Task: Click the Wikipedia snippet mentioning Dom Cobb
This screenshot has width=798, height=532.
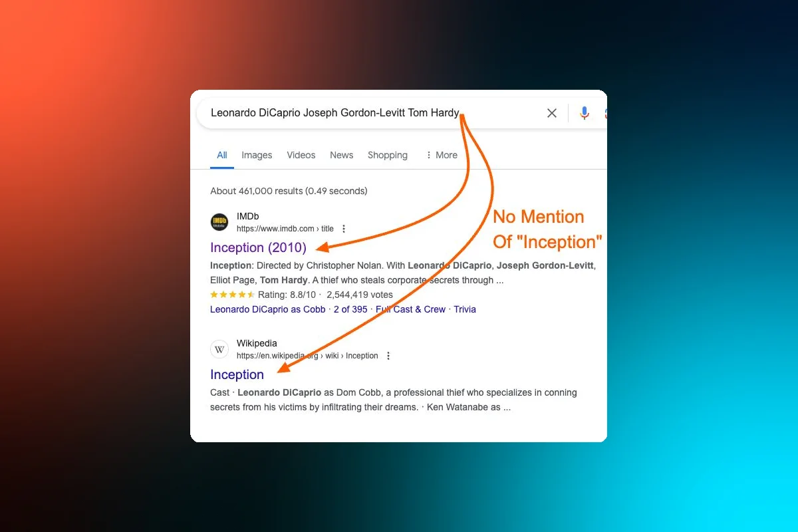Action: (394, 400)
